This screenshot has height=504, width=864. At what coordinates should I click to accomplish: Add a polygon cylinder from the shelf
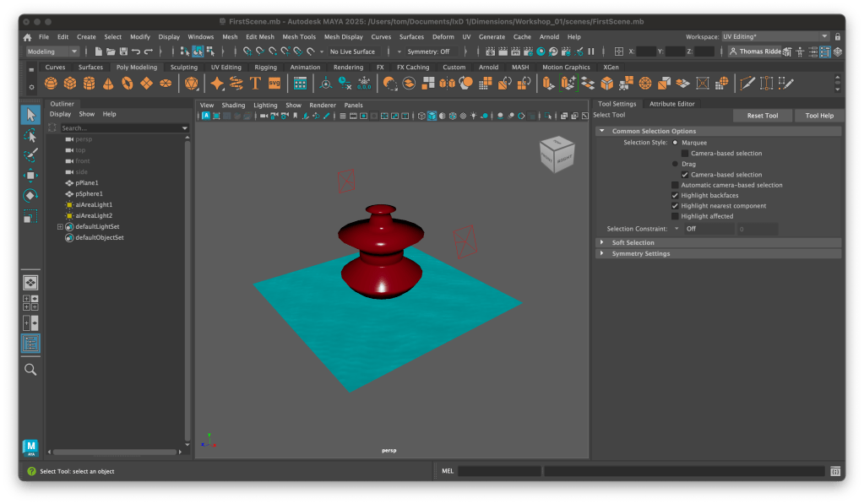coord(90,84)
